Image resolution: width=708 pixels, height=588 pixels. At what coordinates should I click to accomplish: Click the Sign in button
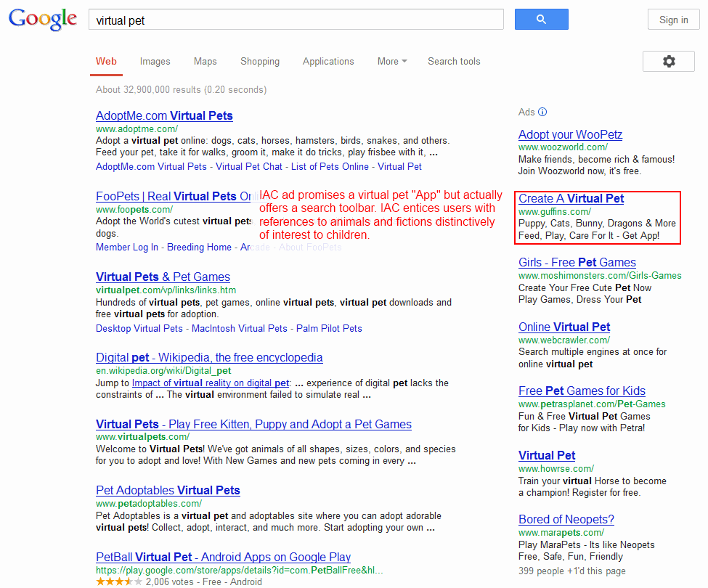(x=673, y=20)
